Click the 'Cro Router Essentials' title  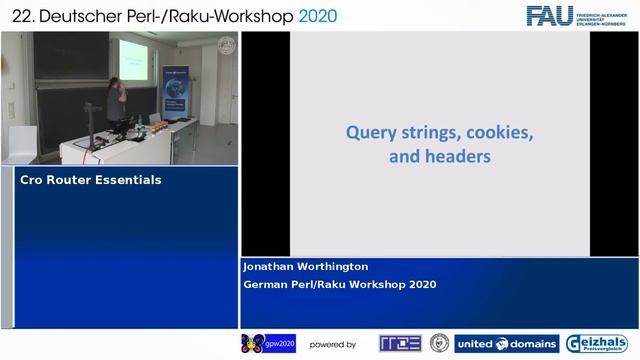pos(91,180)
